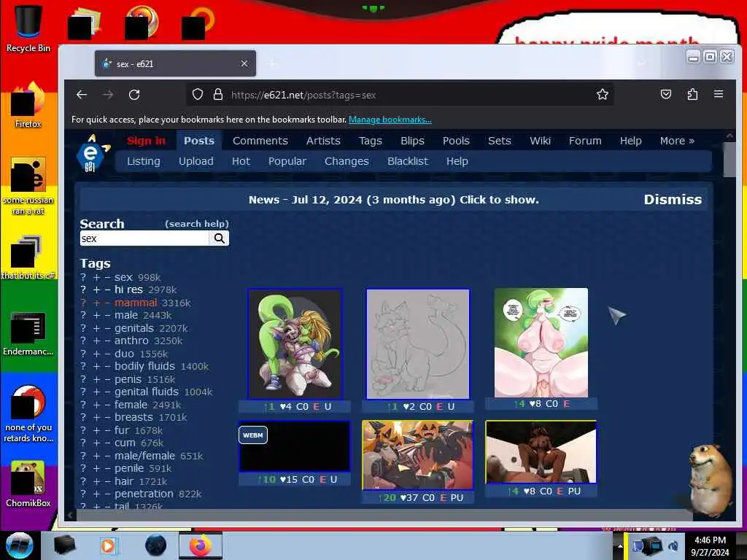The height and width of the screenshot is (560, 747).
Task: Open the Blips page
Action: pos(412,141)
